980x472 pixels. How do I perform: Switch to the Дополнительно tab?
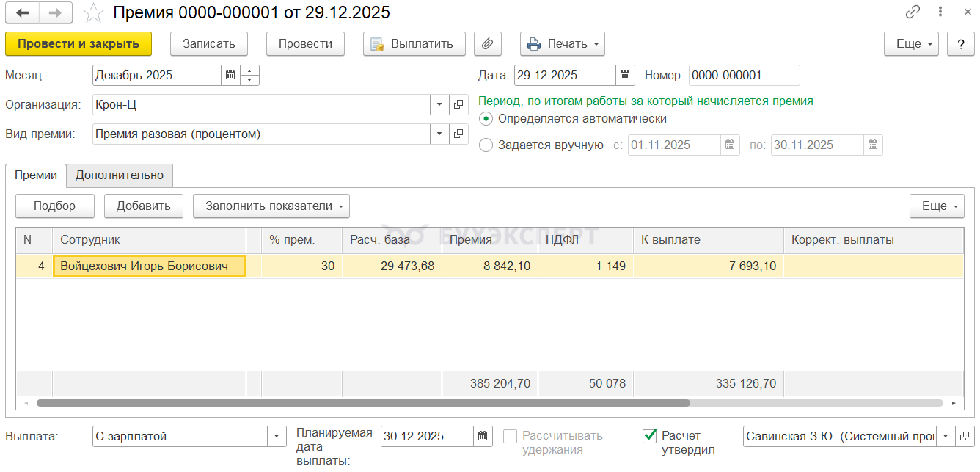(120, 175)
